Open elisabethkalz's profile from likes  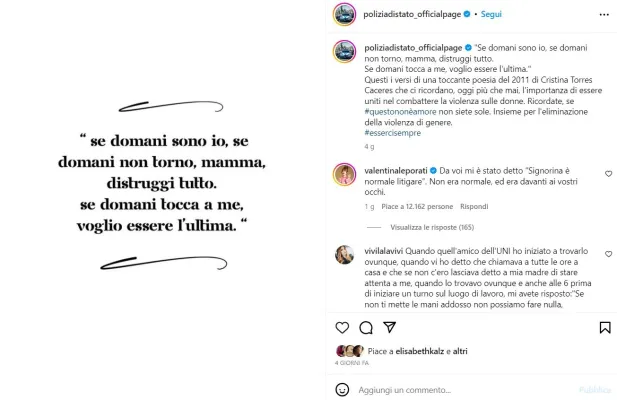[419, 351]
